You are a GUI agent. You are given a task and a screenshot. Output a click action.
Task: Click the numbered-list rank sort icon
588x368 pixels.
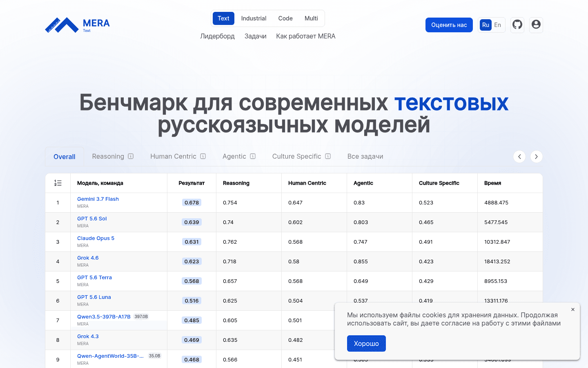point(58,183)
